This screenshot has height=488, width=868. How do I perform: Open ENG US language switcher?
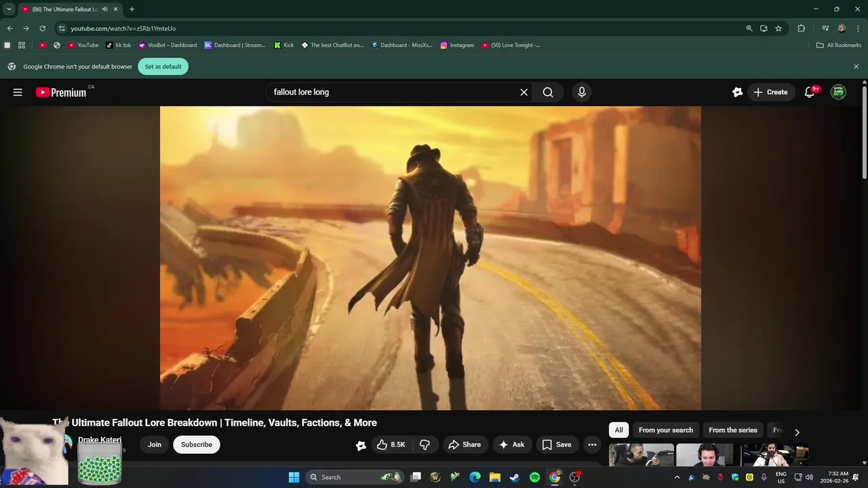(781, 477)
